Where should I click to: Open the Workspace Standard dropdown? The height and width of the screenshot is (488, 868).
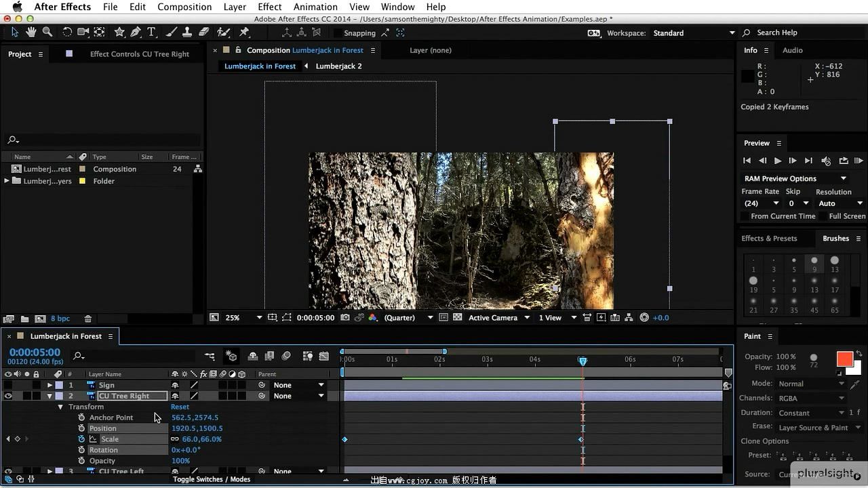click(x=694, y=33)
